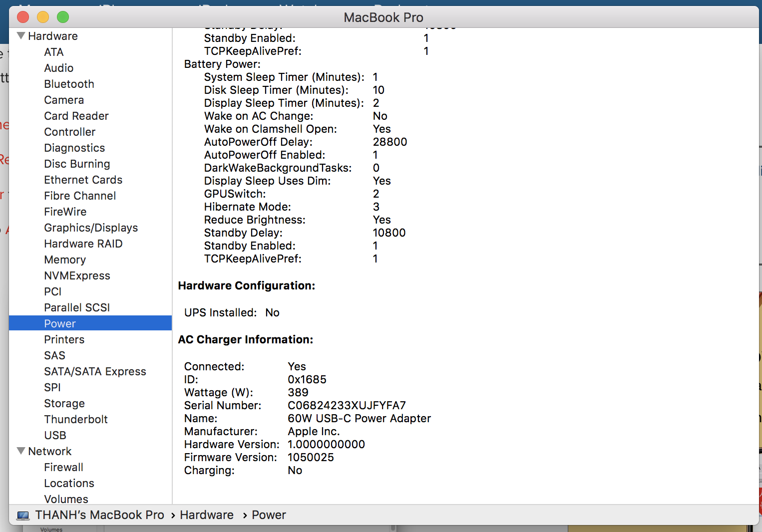Click the MacBook Pro window title

coord(383,17)
